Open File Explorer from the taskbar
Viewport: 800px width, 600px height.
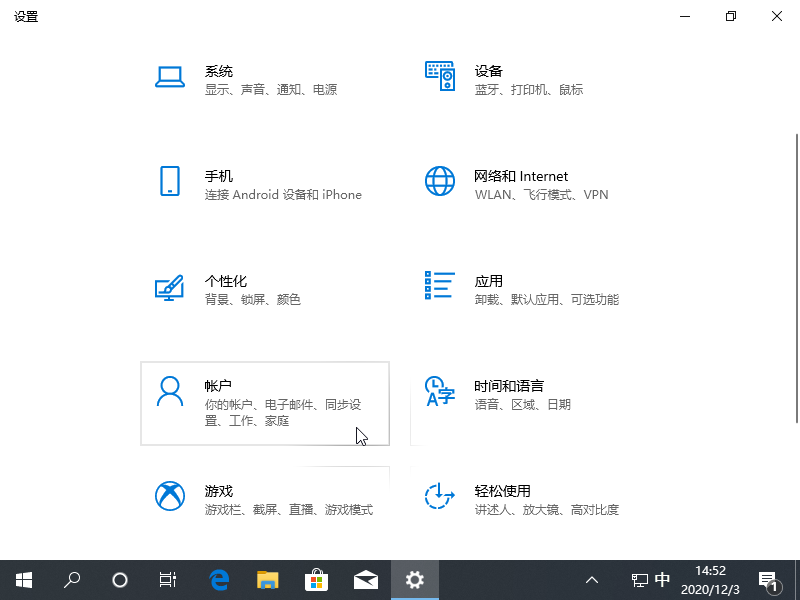tap(268, 579)
